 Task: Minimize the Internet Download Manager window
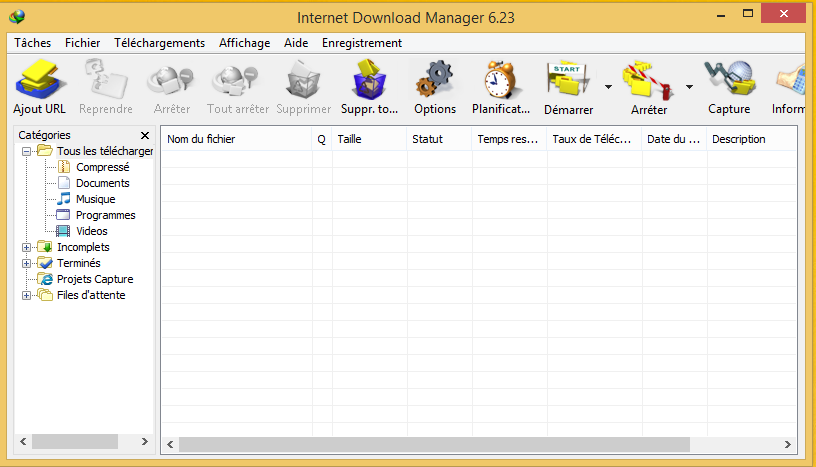(x=721, y=15)
